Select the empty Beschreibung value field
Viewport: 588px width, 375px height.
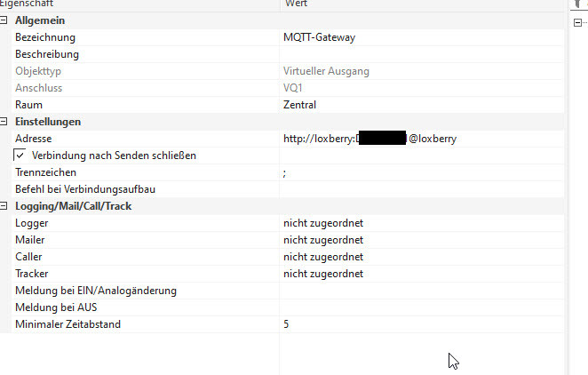tap(422, 54)
